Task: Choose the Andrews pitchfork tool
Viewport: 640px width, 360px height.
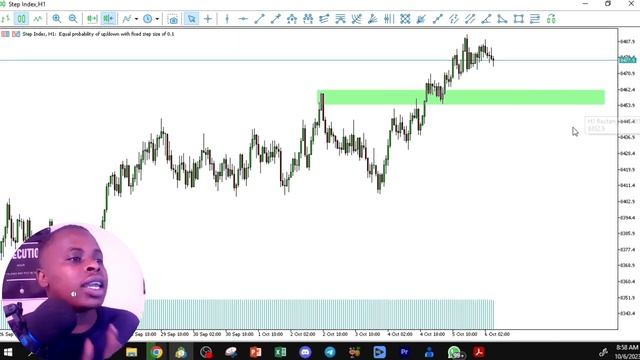Action: point(292,19)
